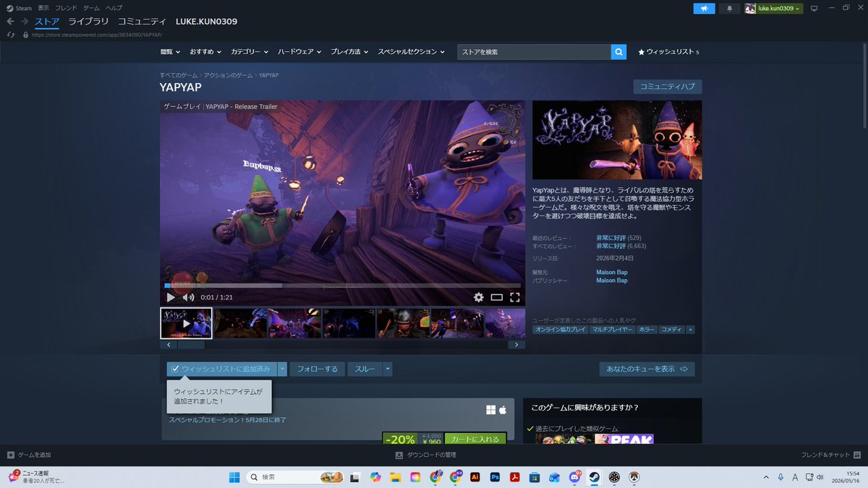Open the スペシャルセクション dropdown
This screenshot has height=488, width=868.
412,52
